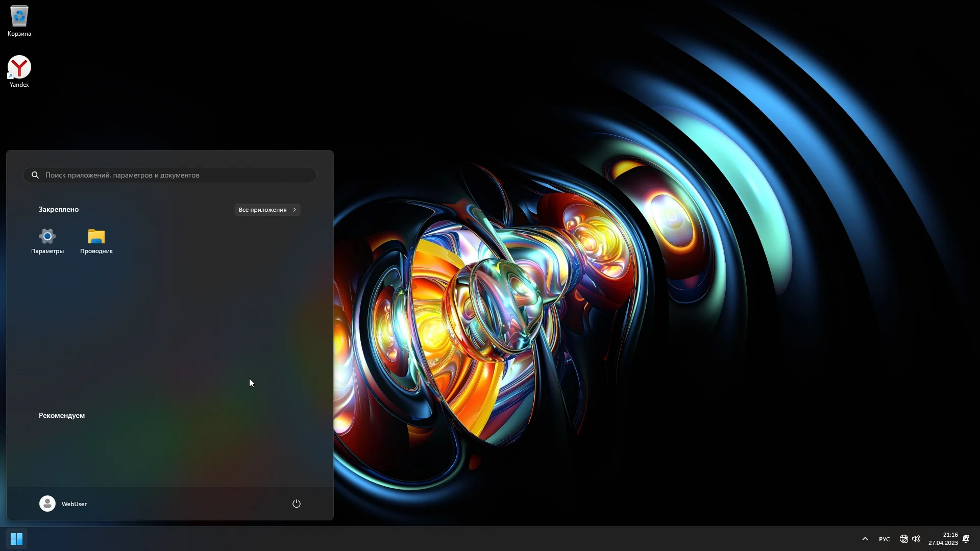Click the WebUser profile avatar
The image size is (980, 551).
[x=47, y=504]
